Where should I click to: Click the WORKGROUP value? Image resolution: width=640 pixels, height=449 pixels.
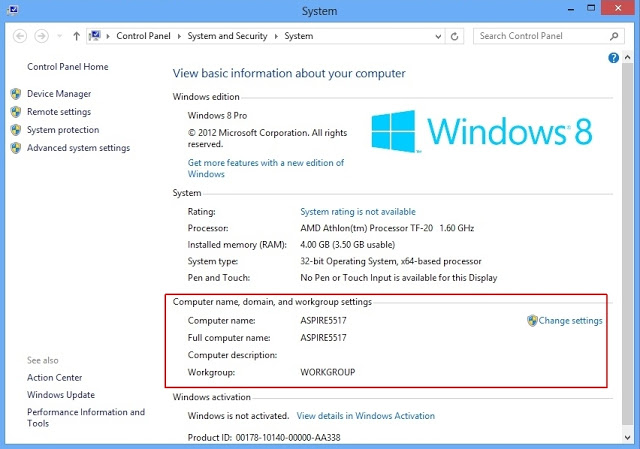(x=328, y=372)
